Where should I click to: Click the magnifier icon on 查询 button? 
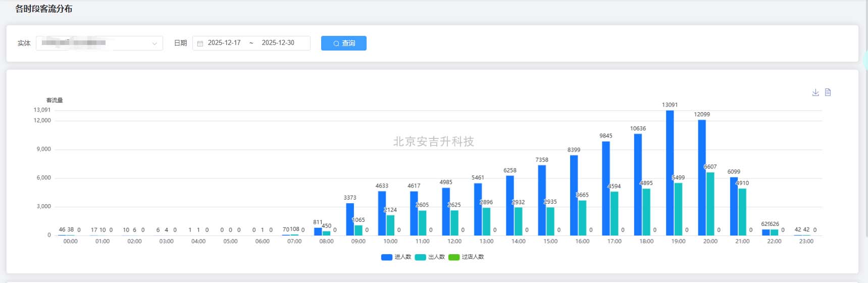(336, 43)
